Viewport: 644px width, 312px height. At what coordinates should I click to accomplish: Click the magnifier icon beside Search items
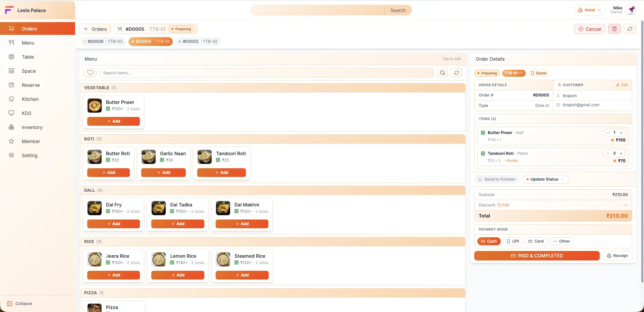(x=442, y=73)
